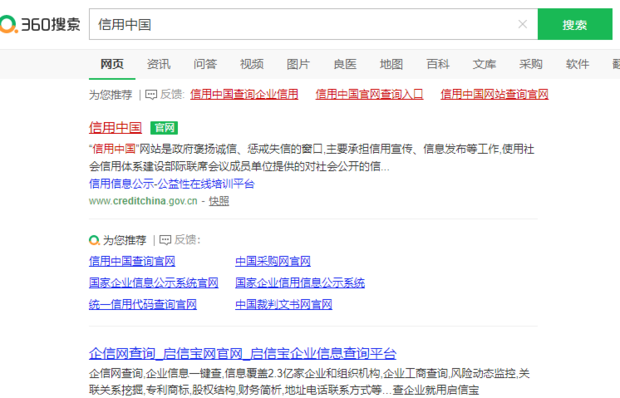This screenshot has height=398, width=620.
Task: Click the 企信网查询 result description snippet
Action: [309, 382]
